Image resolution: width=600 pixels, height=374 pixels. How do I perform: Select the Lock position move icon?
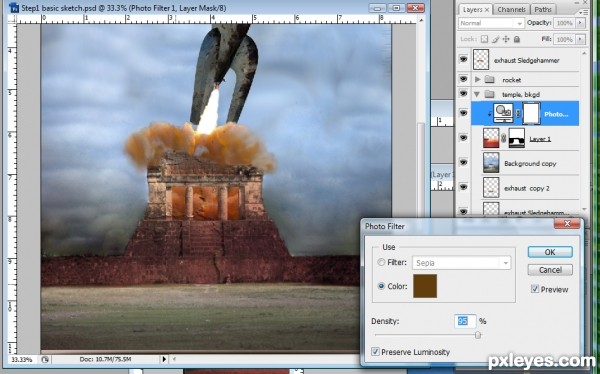click(x=506, y=39)
